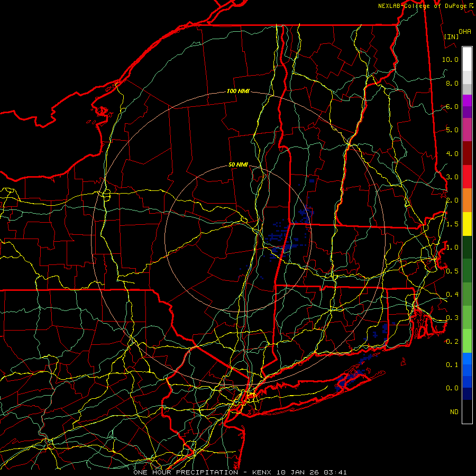Click the 0.5 legend value
476x476 pixels.
pos(452,271)
